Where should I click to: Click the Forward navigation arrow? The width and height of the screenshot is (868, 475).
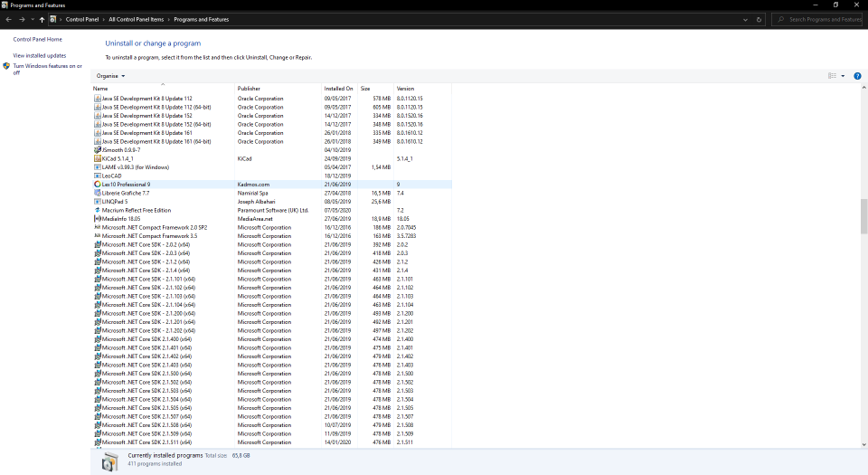tap(22, 19)
